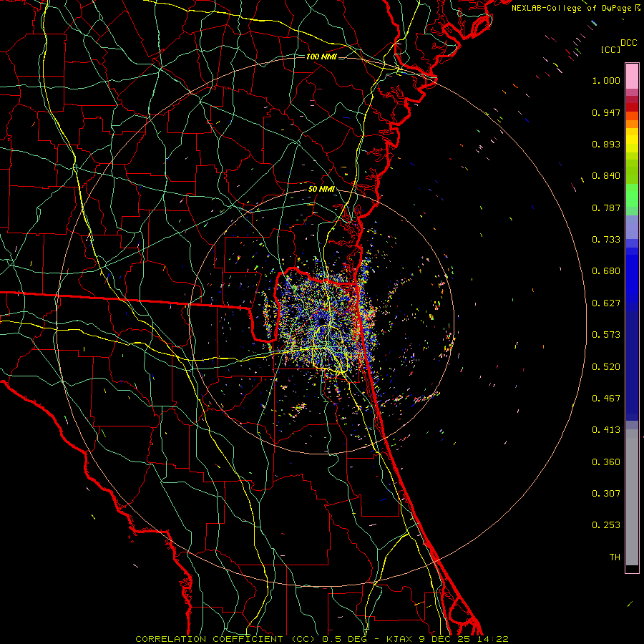This screenshot has width=644, height=644.
Task: Click the 100 NMI range ring label
Action: [x=321, y=57]
